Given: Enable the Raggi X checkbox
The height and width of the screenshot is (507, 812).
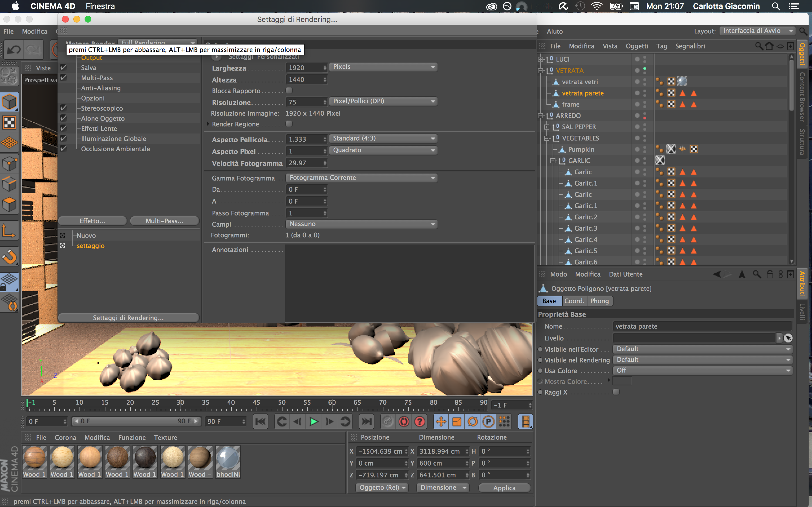Looking at the screenshot, I should [616, 392].
